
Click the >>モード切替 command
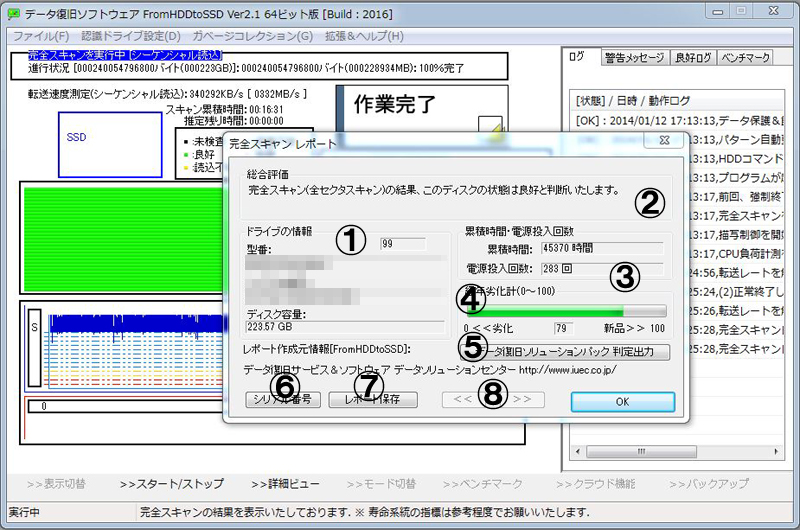(x=381, y=484)
